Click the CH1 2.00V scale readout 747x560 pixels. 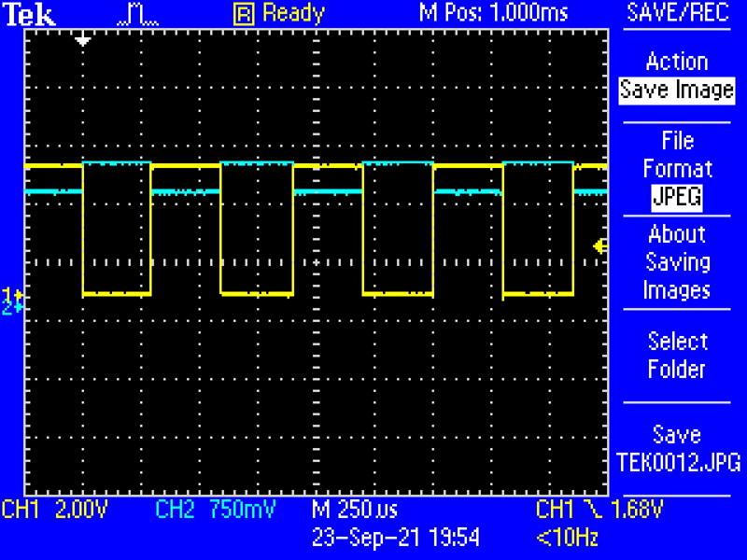55,510
